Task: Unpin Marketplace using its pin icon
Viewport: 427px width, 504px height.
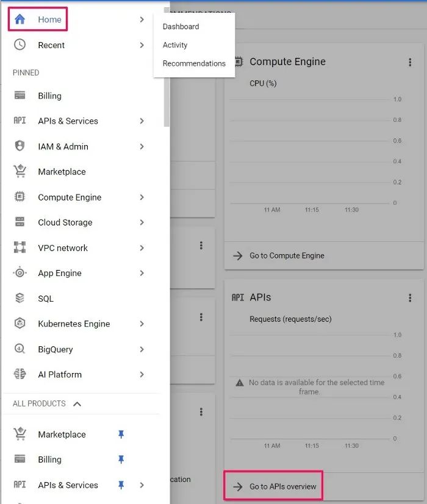Action: 121,434
